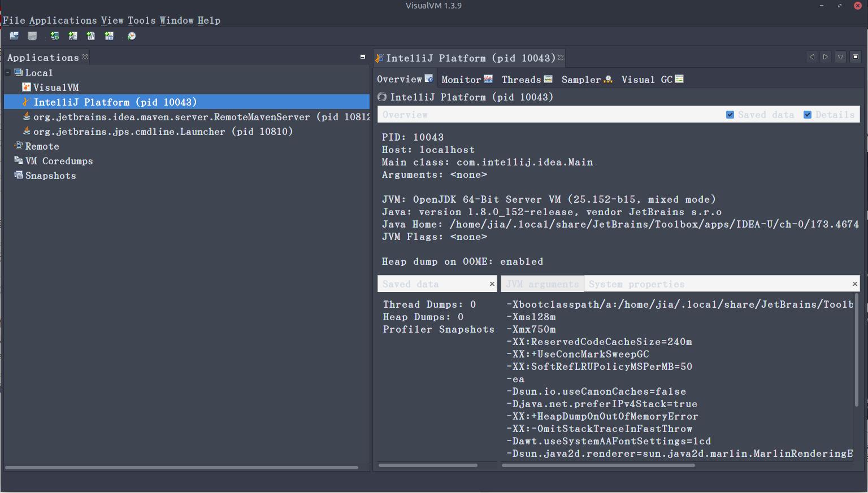Screen dimensions: 868x493
Task: Switch to the Sampler tab
Action: click(587, 80)
